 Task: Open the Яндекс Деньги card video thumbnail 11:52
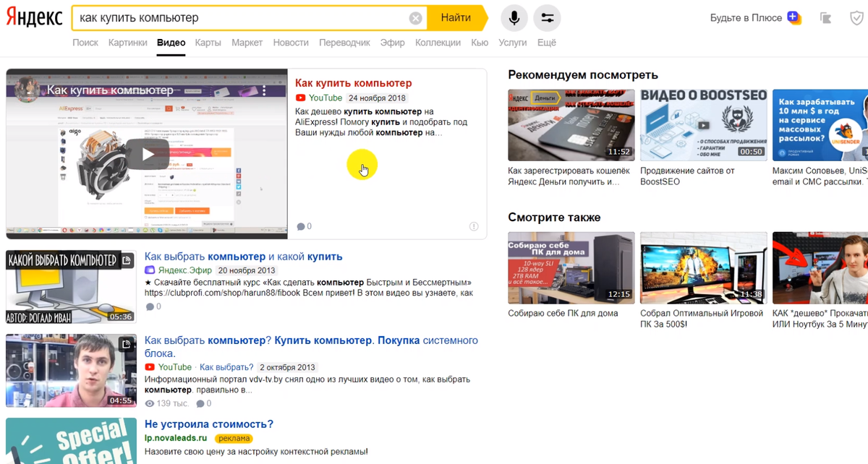pos(571,125)
